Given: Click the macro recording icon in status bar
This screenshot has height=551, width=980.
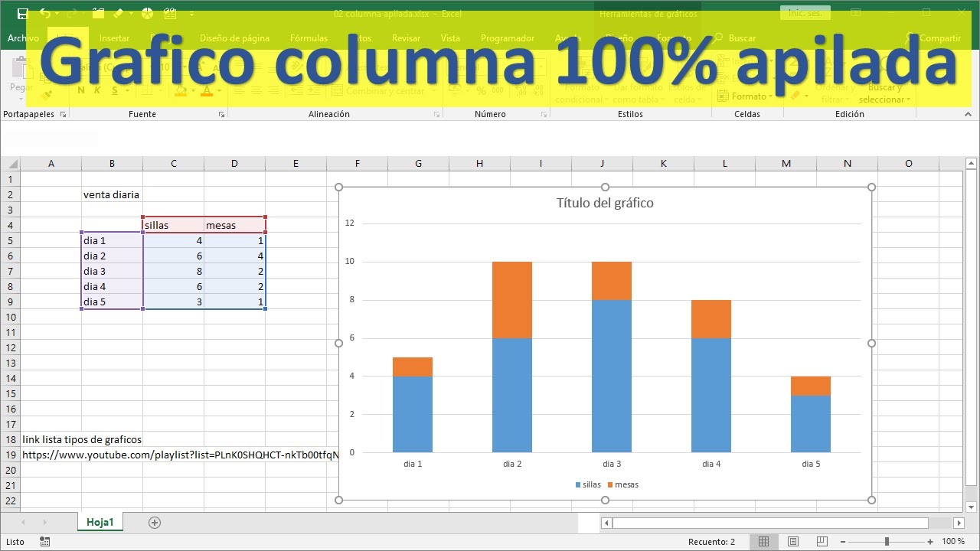Looking at the screenshot, I should (45, 542).
